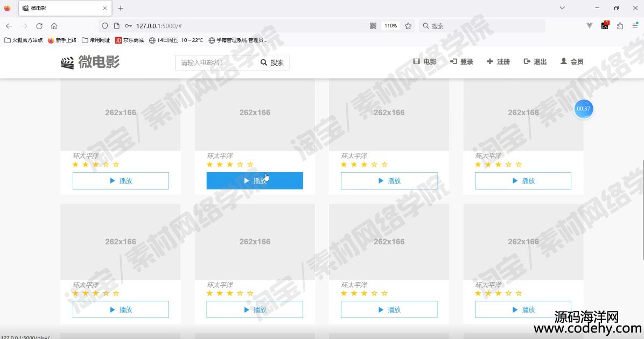Close the 微电影 browser tab

click(x=105, y=8)
